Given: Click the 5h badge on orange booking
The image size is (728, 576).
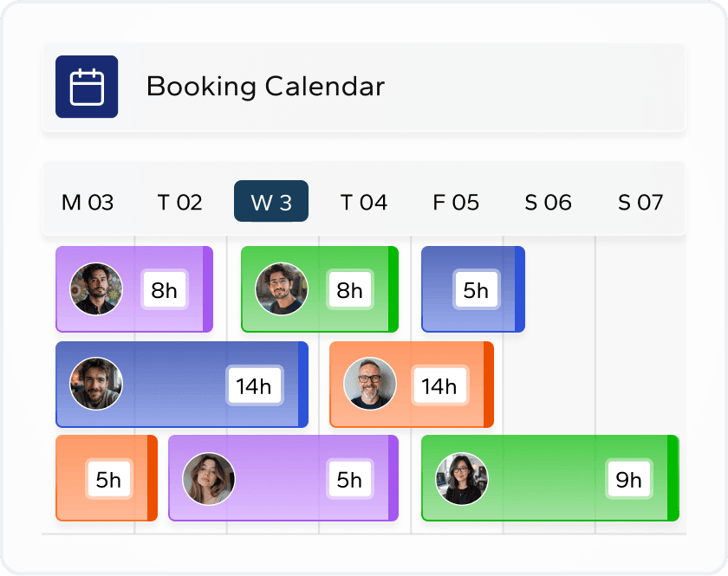Looking at the screenshot, I should pyautogui.click(x=108, y=479).
